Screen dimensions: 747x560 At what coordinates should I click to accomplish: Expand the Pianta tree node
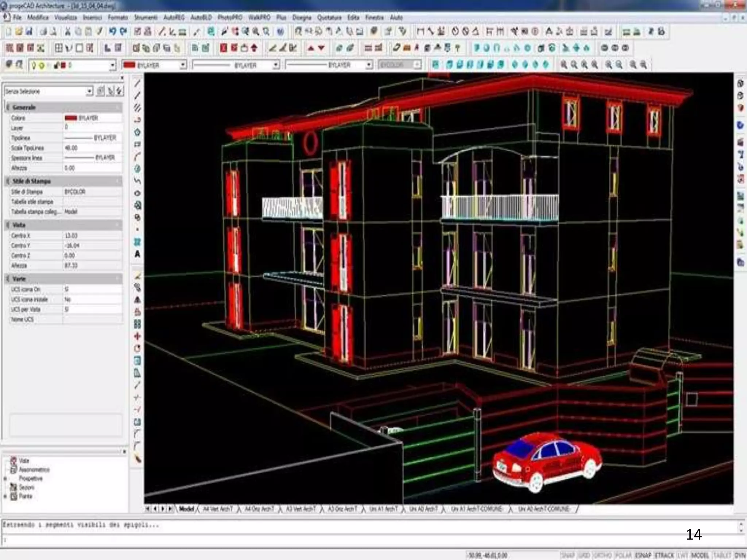point(5,496)
